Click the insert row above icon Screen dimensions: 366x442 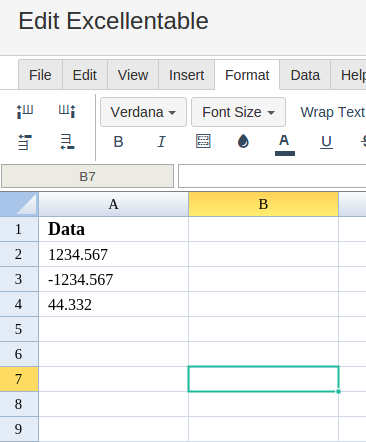pos(25,142)
